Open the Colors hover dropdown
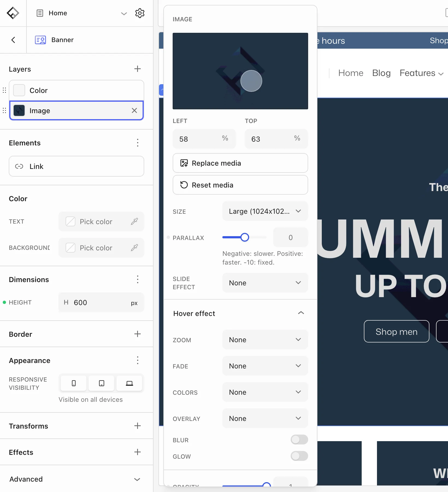 coord(265,392)
